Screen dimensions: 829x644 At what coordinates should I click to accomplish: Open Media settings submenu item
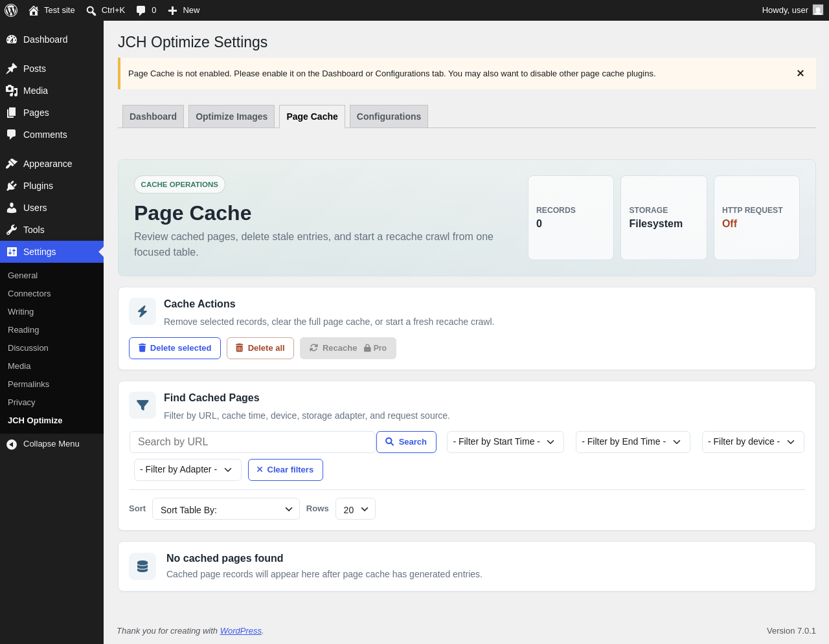19,366
